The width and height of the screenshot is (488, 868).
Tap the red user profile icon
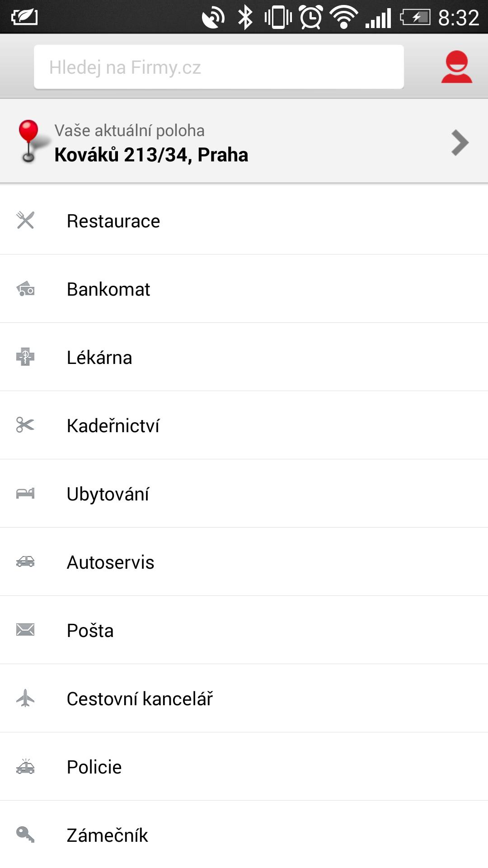(x=456, y=67)
